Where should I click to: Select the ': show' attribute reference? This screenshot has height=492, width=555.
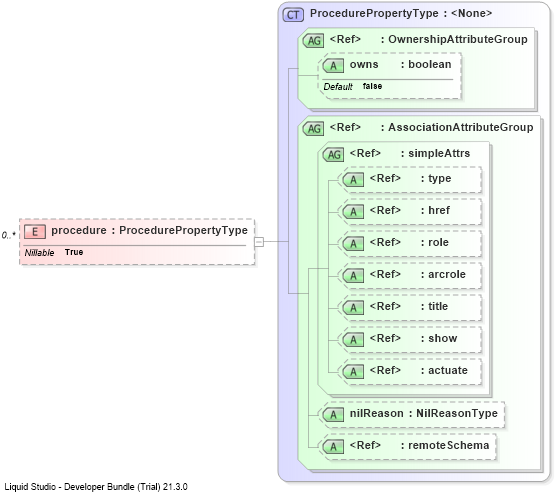[x=439, y=338]
